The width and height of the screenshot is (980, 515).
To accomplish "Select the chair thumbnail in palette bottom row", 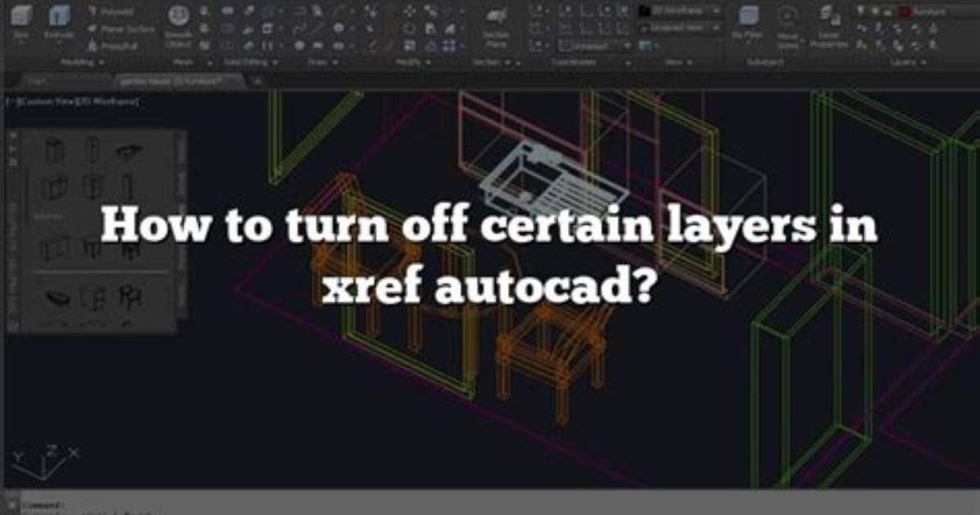I will point(130,296).
